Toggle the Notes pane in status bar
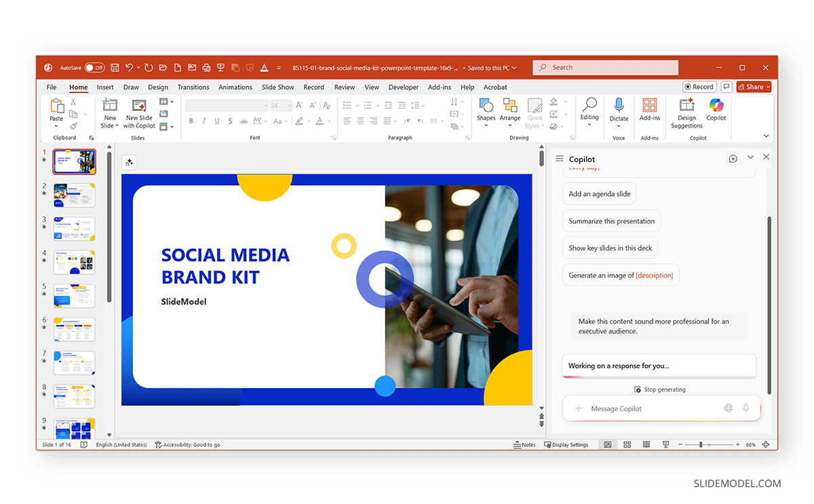The width and height of the screenshot is (814, 504). click(524, 445)
